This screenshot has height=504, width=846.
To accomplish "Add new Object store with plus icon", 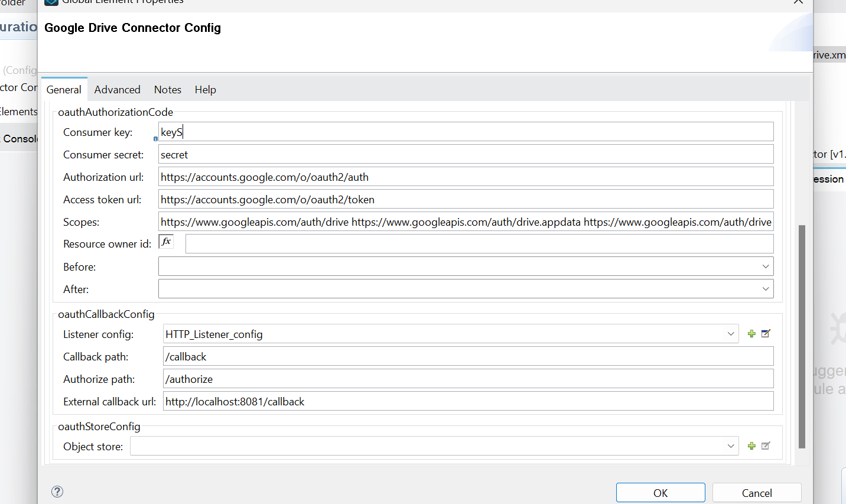I will coord(751,446).
